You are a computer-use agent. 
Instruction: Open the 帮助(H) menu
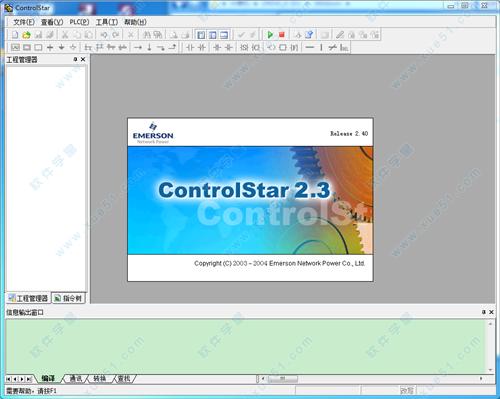click(135, 22)
